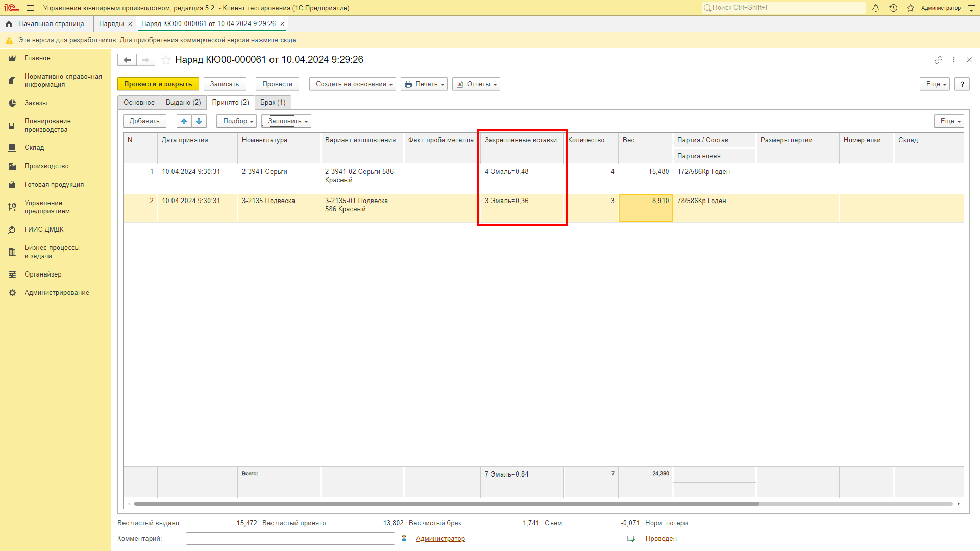The height and width of the screenshot is (551, 980).
Task: Open the main hamburger menu
Action: 31,8
